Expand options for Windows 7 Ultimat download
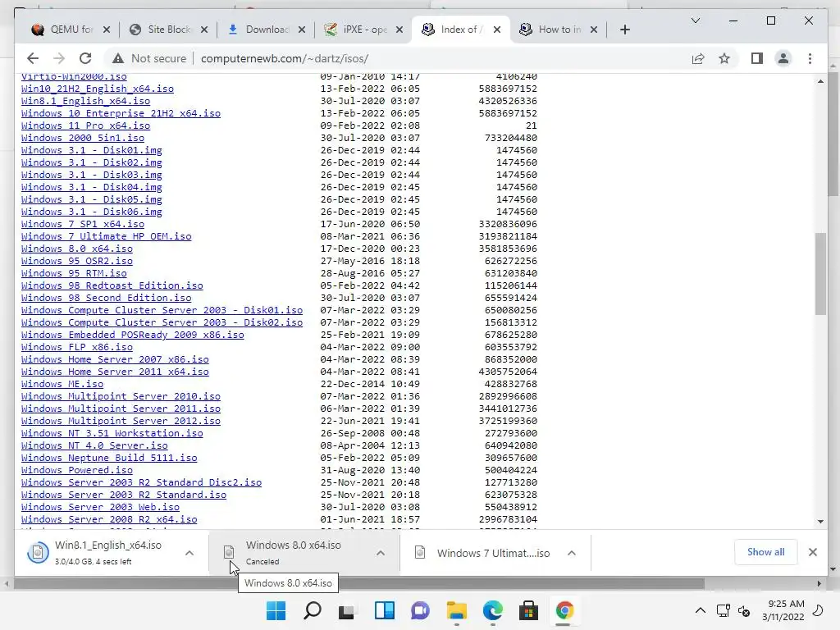The width and height of the screenshot is (840, 630). pos(572,553)
